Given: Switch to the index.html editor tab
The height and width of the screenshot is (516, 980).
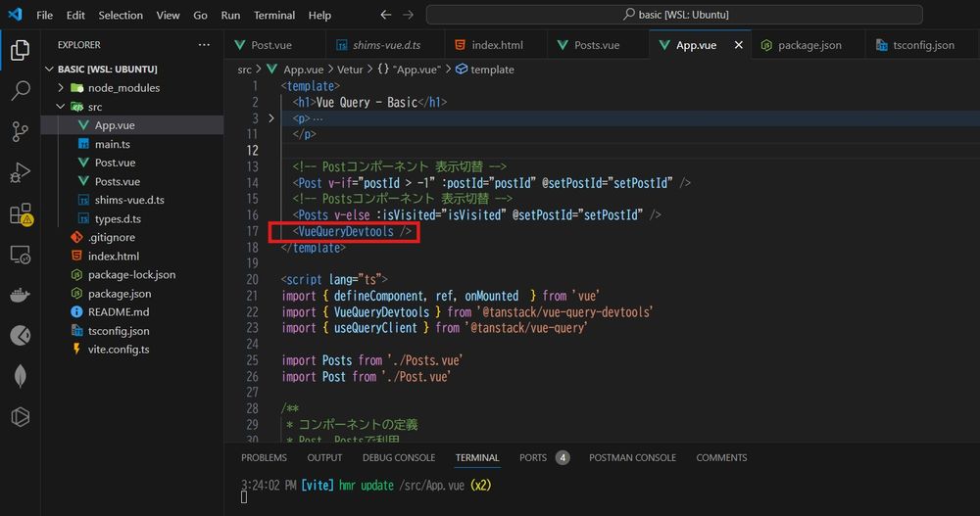Looking at the screenshot, I should (x=497, y=45).
